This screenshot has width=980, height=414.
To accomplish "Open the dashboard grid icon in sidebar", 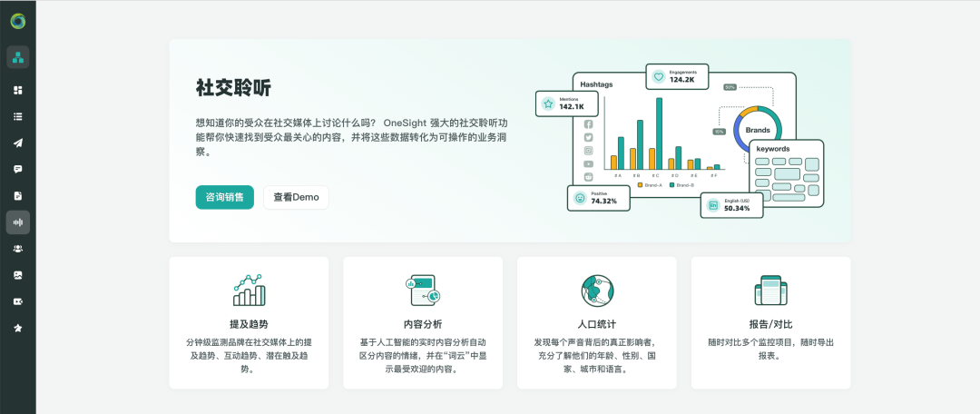I will (18, 91).
